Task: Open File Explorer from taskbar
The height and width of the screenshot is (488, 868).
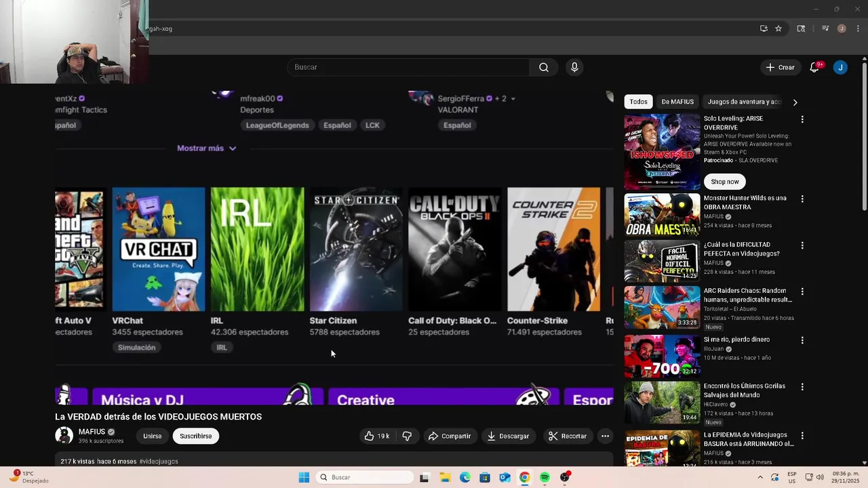Action: (445, 477)
